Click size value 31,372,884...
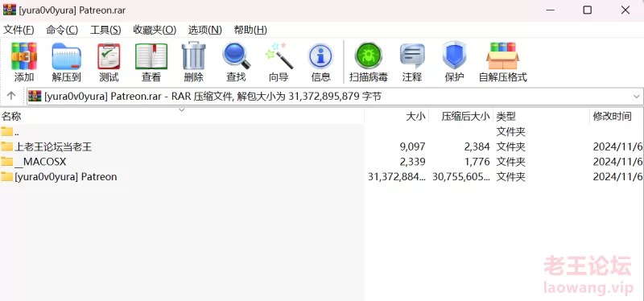Screen dimensions: 644x301 coord(397,176)
